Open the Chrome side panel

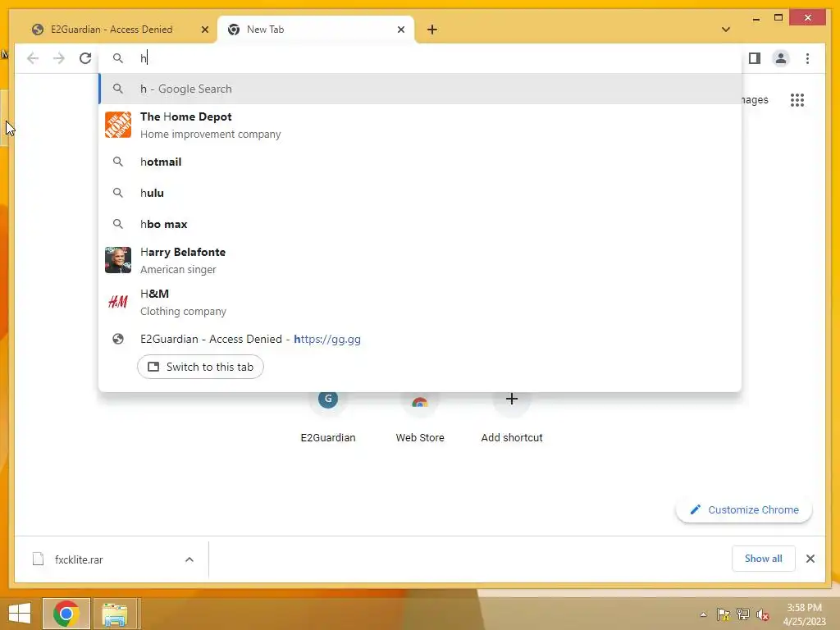(x=755, y=58)
